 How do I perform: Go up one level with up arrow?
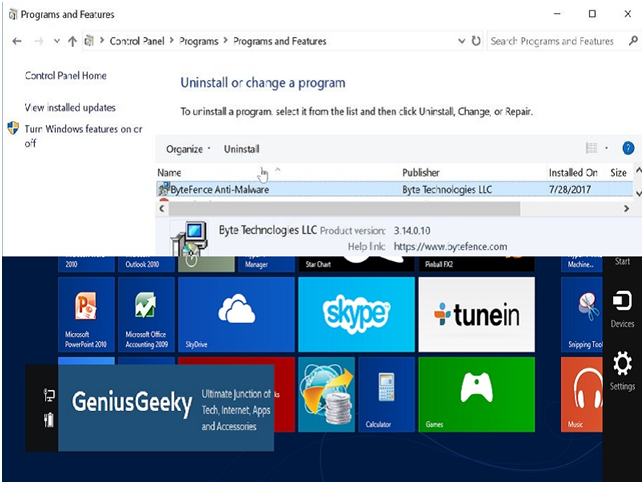[72, 41]
